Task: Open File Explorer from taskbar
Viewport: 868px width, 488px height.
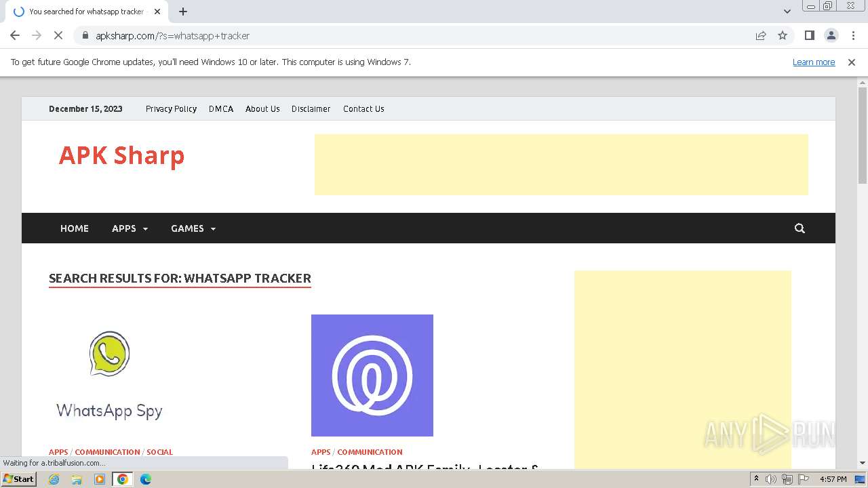Action: click(x=77, y=479)
